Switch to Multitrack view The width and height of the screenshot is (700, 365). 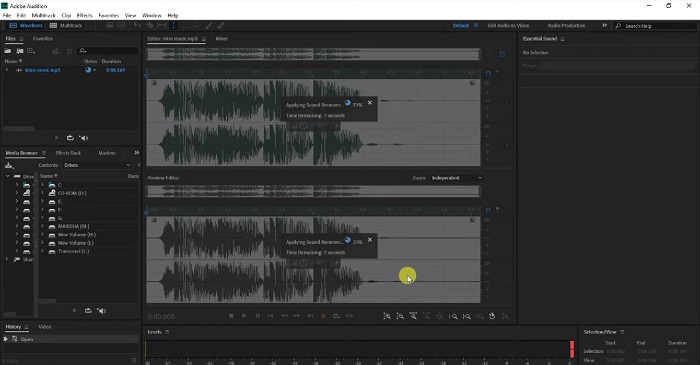tap(66, 25)
